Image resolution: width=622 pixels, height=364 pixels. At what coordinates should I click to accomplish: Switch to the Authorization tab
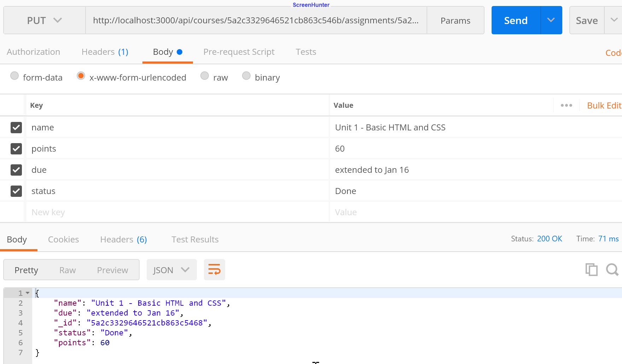tap(33, 52)
